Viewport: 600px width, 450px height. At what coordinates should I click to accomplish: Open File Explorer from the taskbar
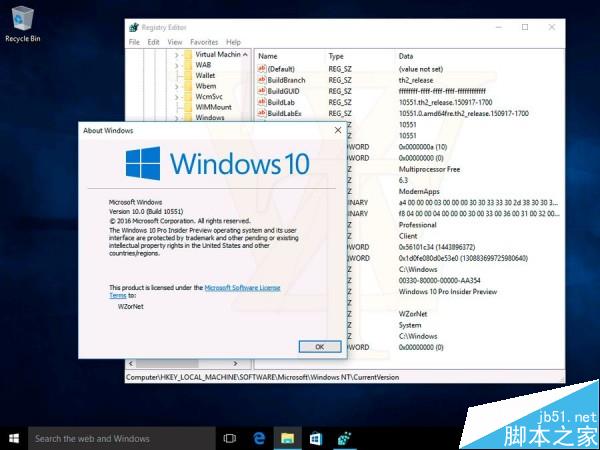tap(287, 439)
